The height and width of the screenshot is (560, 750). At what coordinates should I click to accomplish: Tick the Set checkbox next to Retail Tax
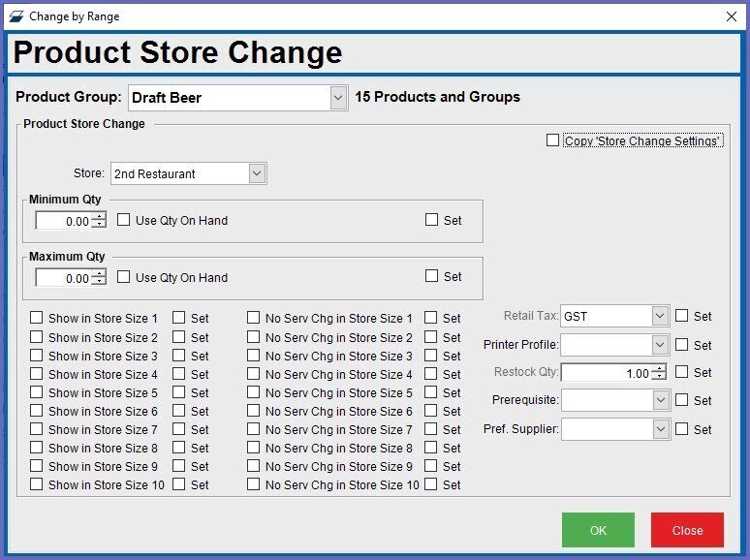682,316
